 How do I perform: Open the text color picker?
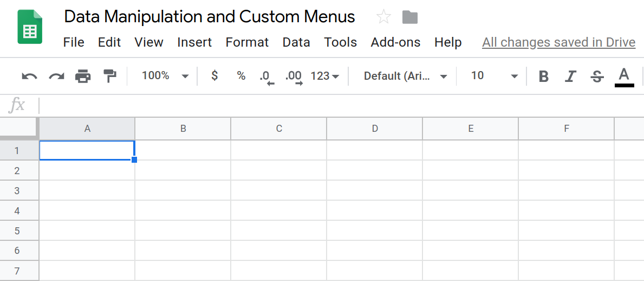pos(624,76)
